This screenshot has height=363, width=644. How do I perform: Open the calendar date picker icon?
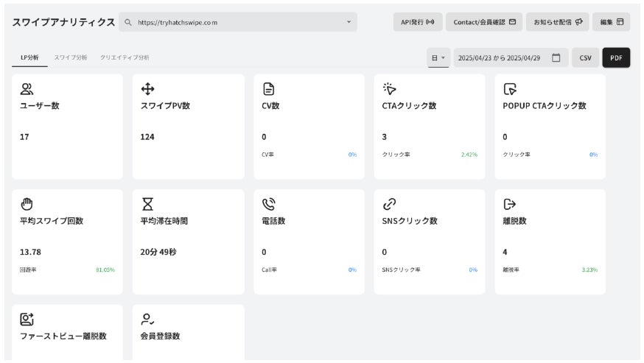pos(556,57)
